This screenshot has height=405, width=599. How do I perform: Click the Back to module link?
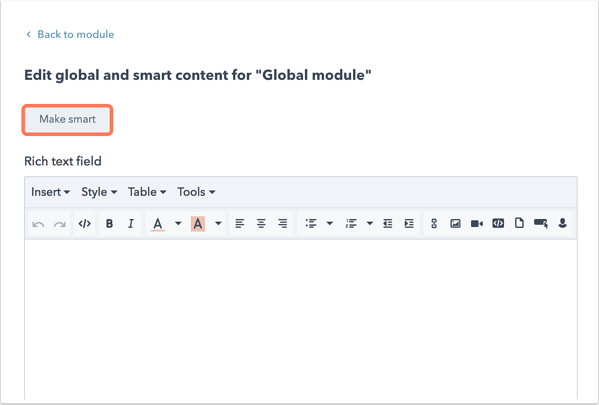[70, 34]
